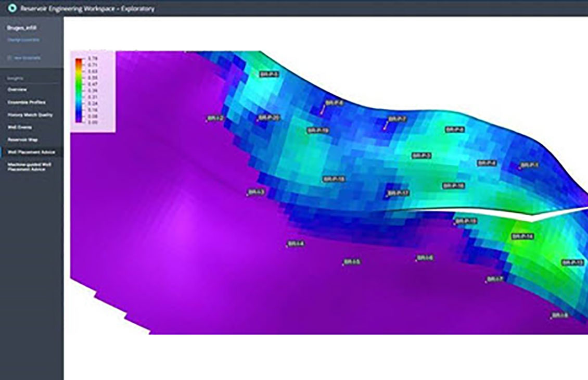Click the Bruges_infill ensemble title
This screenshot has height=380, width=588.
[x=20, y=29]
